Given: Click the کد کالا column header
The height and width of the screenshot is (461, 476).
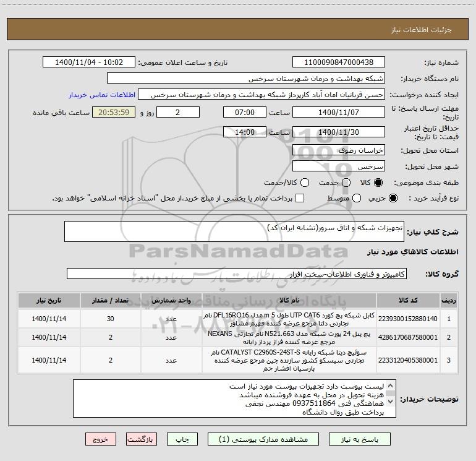Looking at the screenshot, I should (x=408, y=300).
